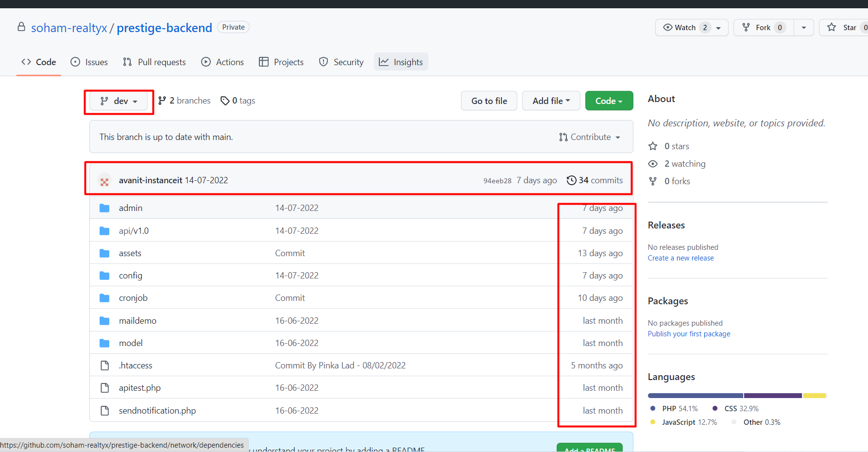Open the Commit message on the assets row
Viewport: 868px width, 452px height.
pos(290,253)
